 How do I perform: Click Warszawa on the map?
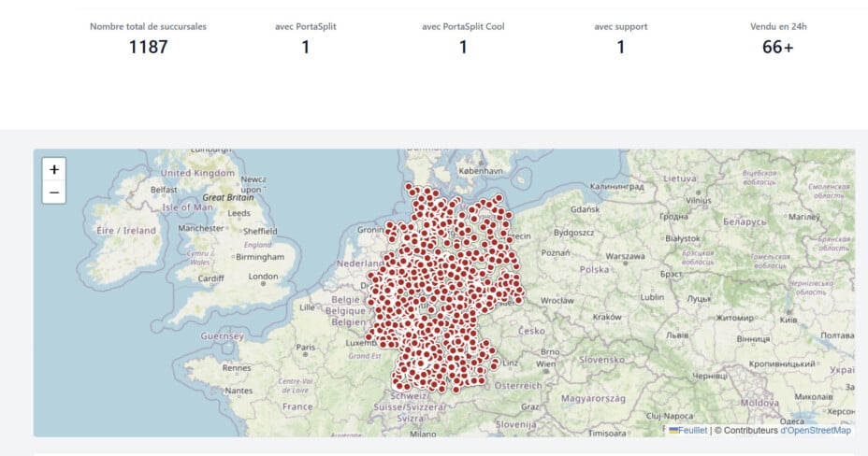pos(625,256)
